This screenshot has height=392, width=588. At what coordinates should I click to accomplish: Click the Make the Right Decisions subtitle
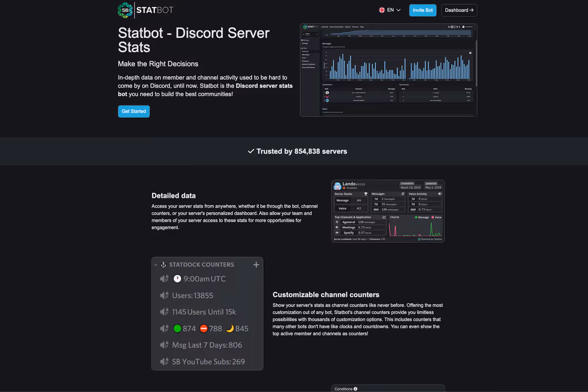tap(158, 64)
